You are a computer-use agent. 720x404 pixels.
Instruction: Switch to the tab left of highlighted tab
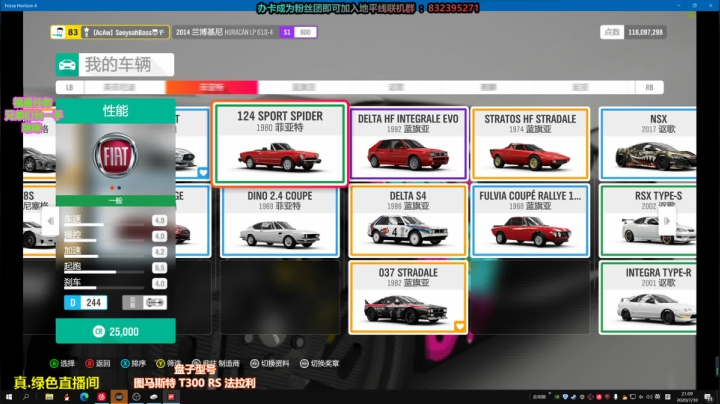pos(119,87)
